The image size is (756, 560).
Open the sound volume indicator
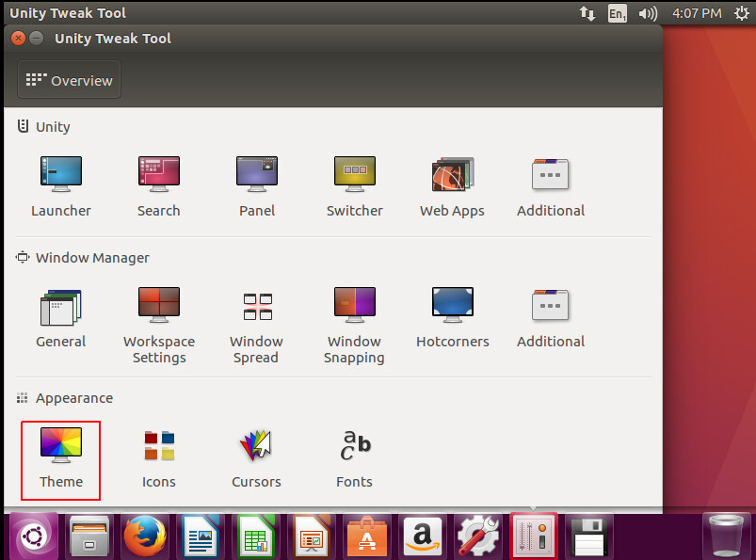tap(648, 13)
